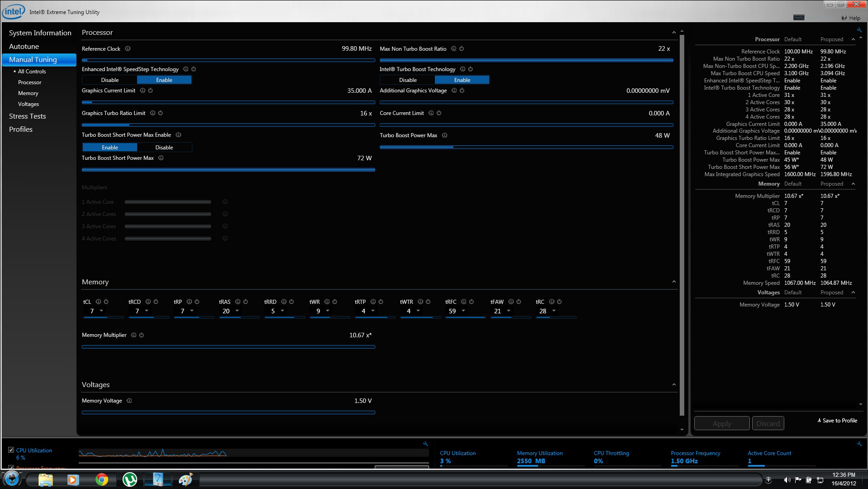Collapse the Processor group in the summary panel
Image resolution: width=868 pixels, height=489 pixels.
(x=853, y=39)
